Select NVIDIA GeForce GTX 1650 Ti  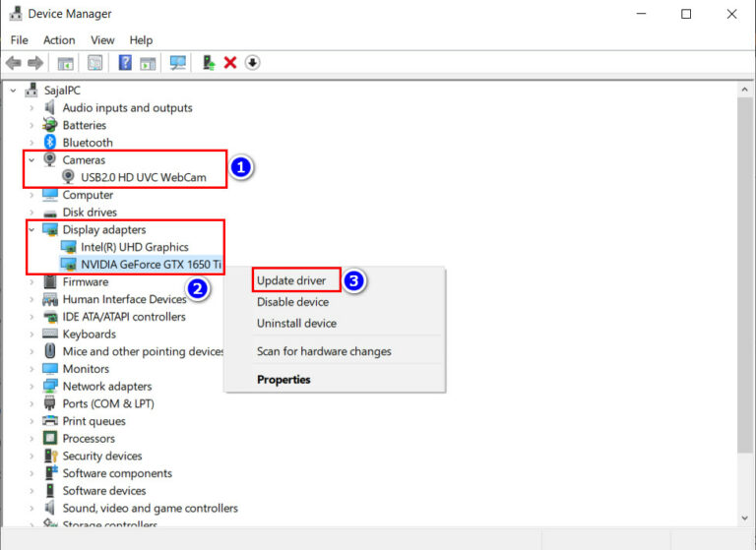click(x=151, y=264)
